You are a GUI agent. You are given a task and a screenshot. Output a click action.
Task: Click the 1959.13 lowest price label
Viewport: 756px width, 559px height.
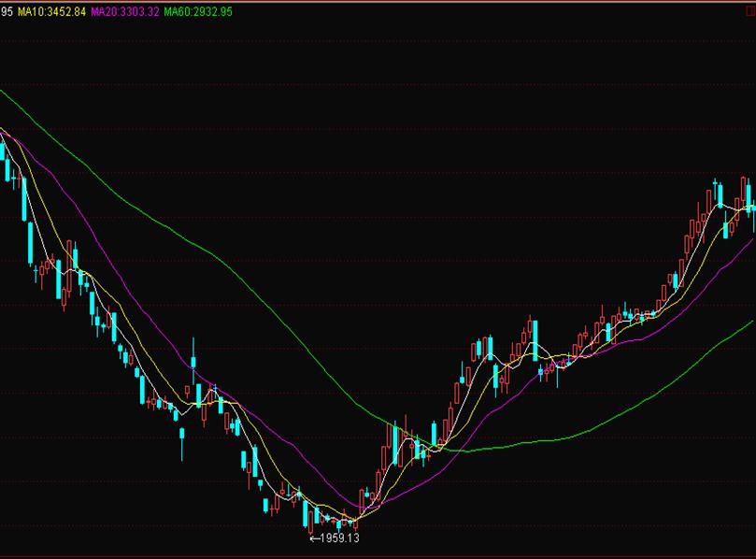coord(339,538)
